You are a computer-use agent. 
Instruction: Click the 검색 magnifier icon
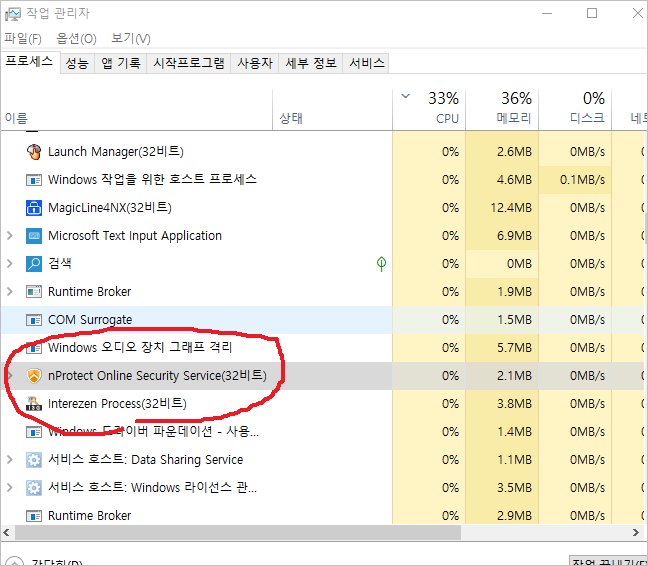click(x=33, y=264)
